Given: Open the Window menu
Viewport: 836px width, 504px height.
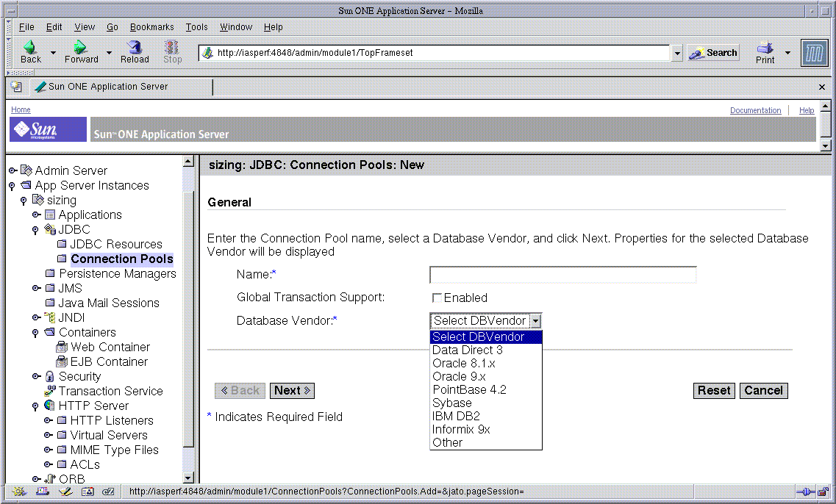Looking at the screenshot, I should [236, 26].
